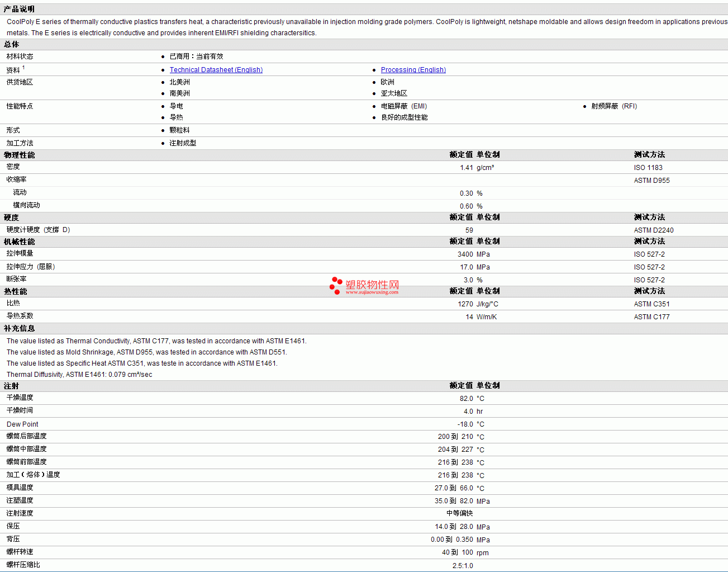
Task: Select the 螺筒后部温度 row label
Action: coord(26,436)
